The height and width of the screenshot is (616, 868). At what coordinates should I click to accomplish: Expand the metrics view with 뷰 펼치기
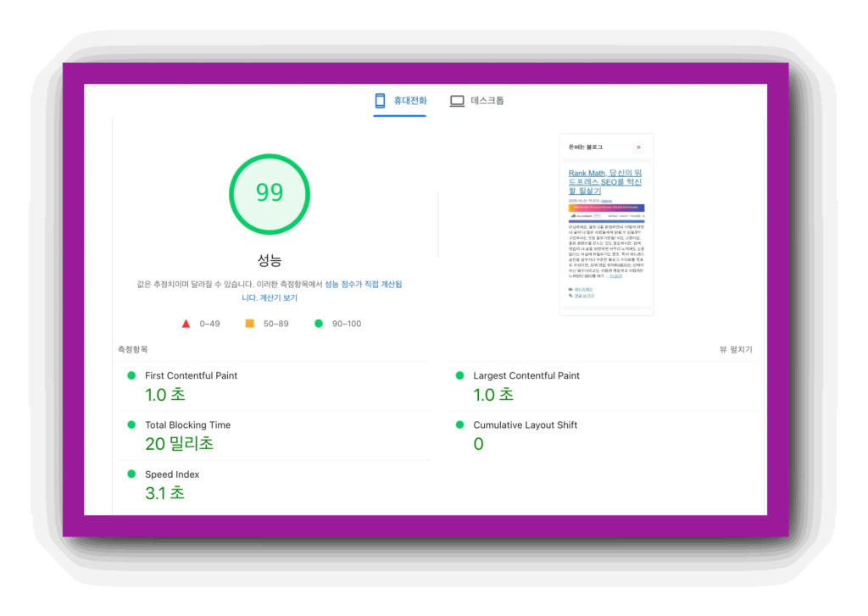[735, 349]
